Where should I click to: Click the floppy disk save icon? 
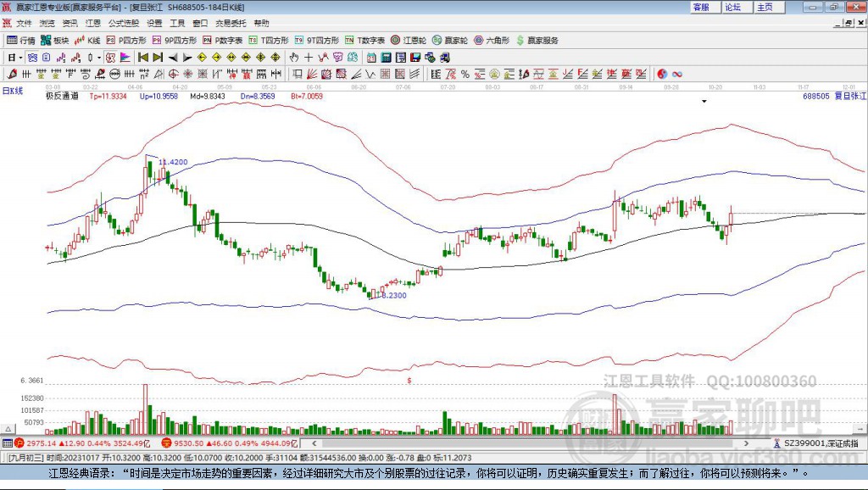415,58
